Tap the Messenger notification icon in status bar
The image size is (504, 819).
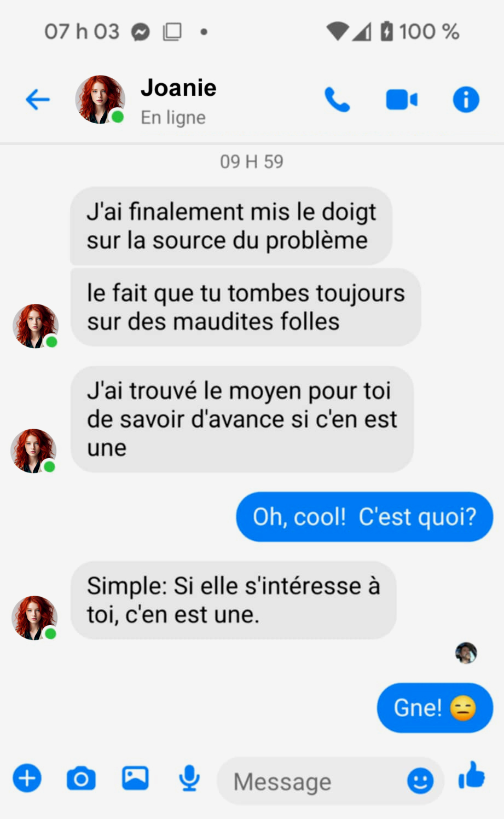141,32
